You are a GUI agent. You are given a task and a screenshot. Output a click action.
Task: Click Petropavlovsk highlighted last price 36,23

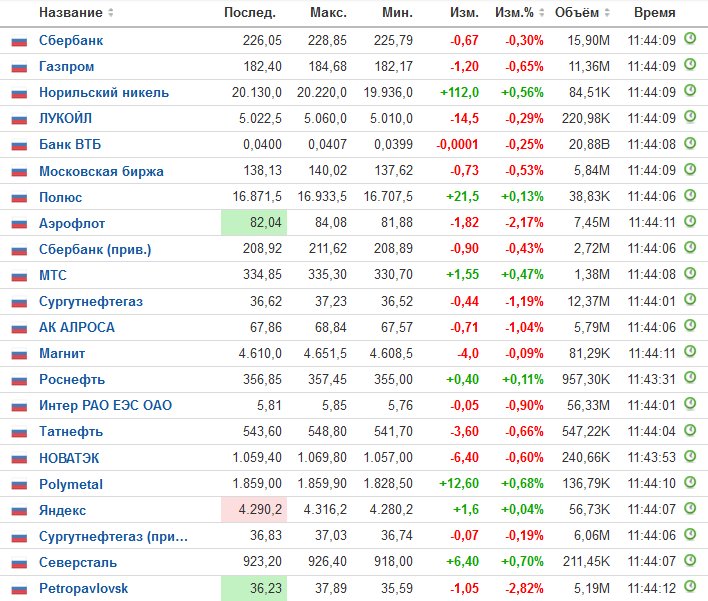pos(254,588)
